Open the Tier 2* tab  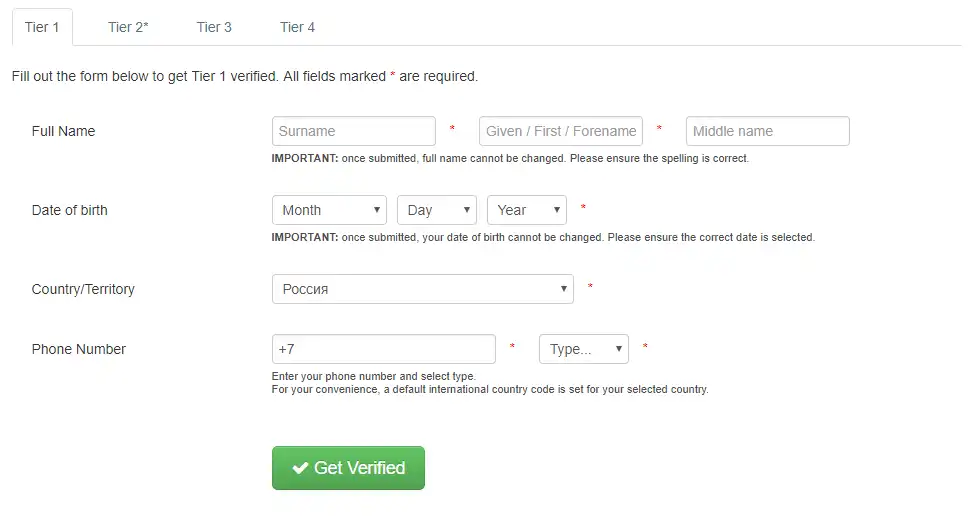(128, 27)
